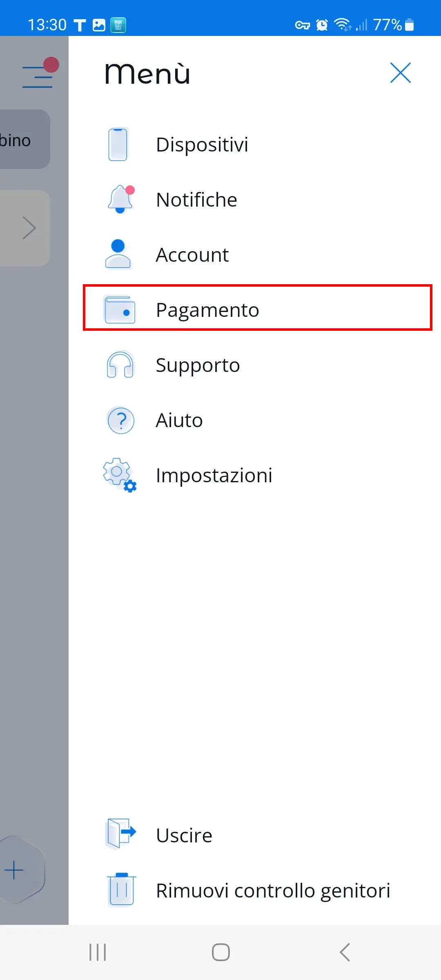This screenshot has width=441, height=980.
Task: Tap the Aiuto question mark icon
Action: pyautogui.click(x=120, y=420)
